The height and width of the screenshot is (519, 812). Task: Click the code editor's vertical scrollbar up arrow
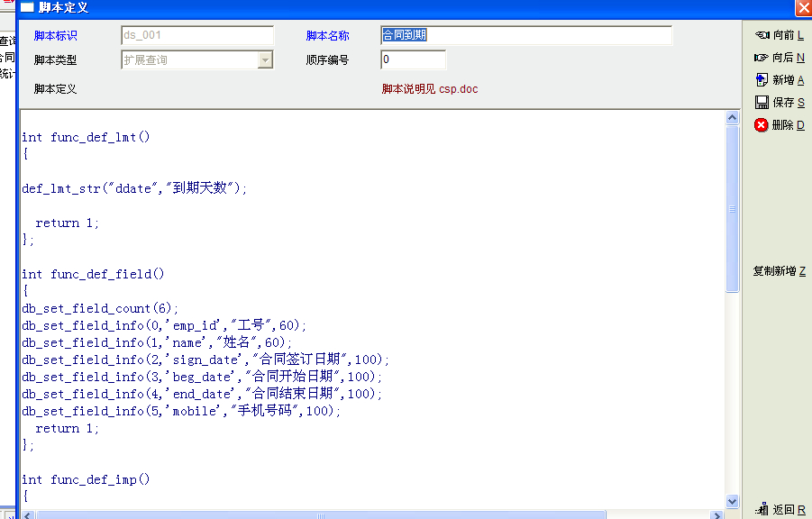[732, 118]
